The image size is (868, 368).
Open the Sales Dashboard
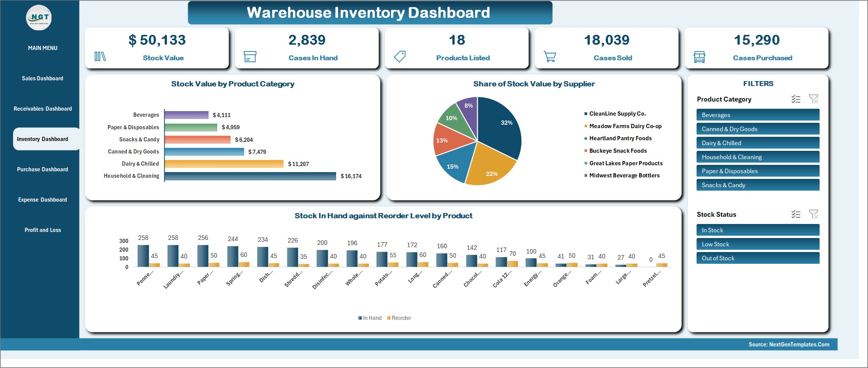(42, 78)
